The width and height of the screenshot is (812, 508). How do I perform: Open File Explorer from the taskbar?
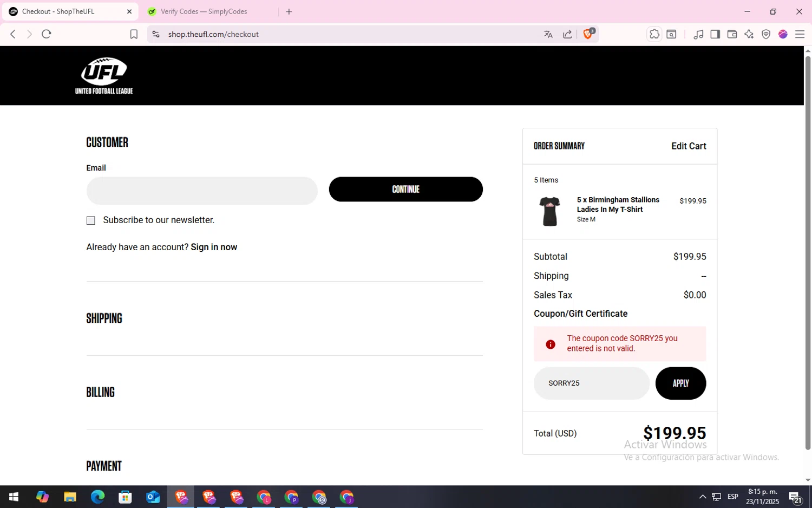click(x=70, y=497)
